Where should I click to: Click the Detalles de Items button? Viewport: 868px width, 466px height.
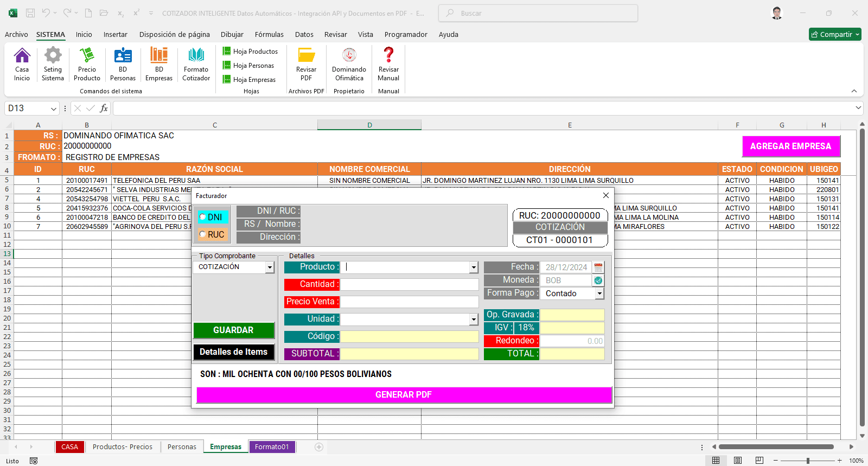233,352
